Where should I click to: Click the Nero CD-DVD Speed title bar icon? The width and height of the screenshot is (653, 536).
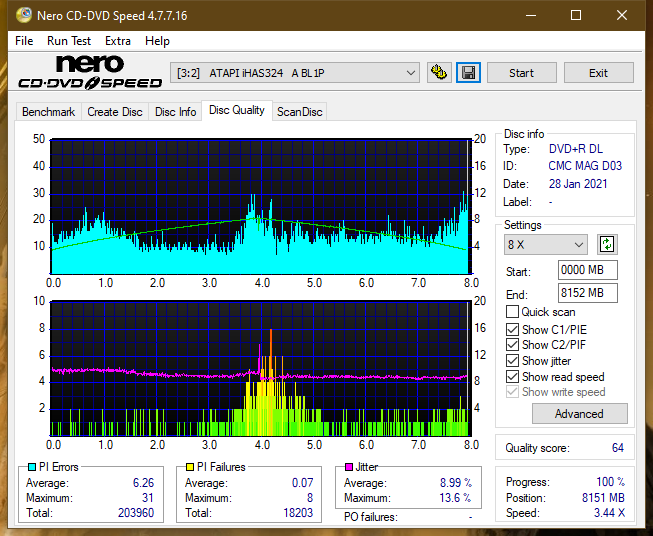click(24, 15)
